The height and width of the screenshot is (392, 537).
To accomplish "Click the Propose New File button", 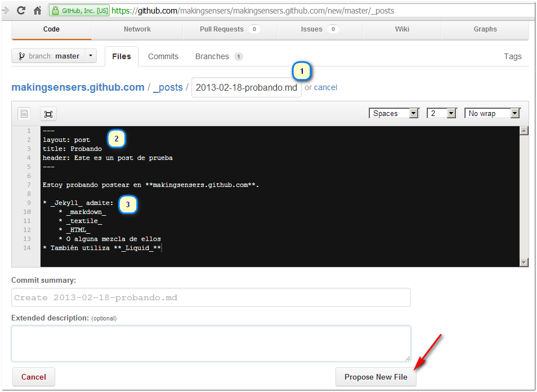I will point(375,377).
